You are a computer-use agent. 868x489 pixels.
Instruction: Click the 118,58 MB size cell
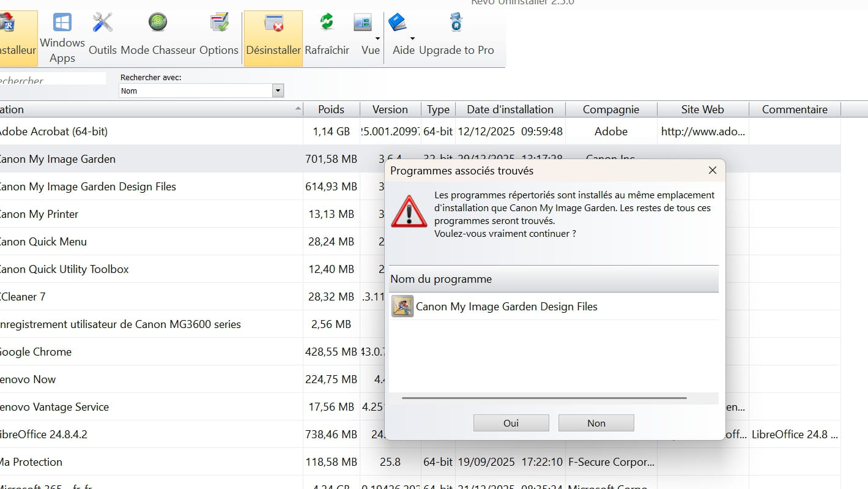click(332, 462)
